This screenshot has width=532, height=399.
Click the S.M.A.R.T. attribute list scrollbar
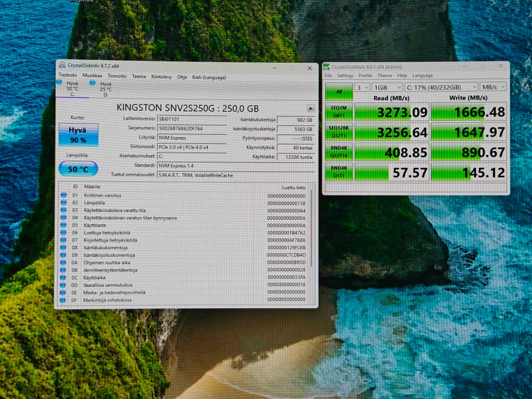click(x=312, y=233)
